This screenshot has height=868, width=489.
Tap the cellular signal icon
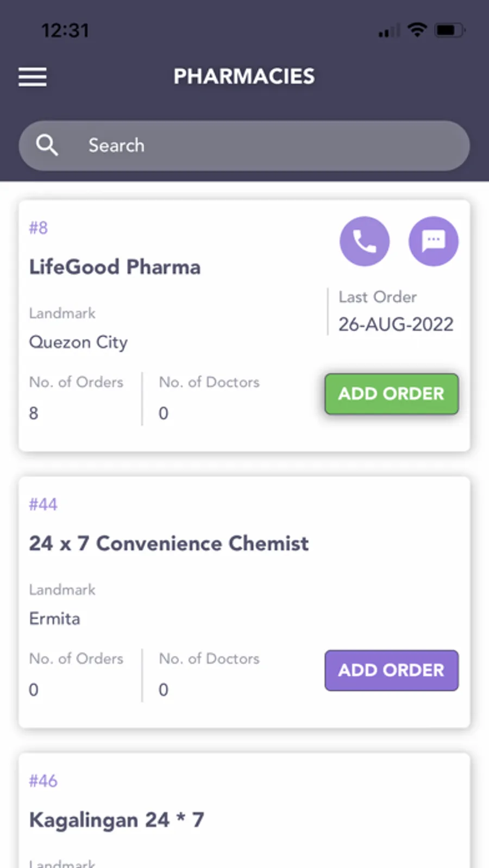(389, 32)
